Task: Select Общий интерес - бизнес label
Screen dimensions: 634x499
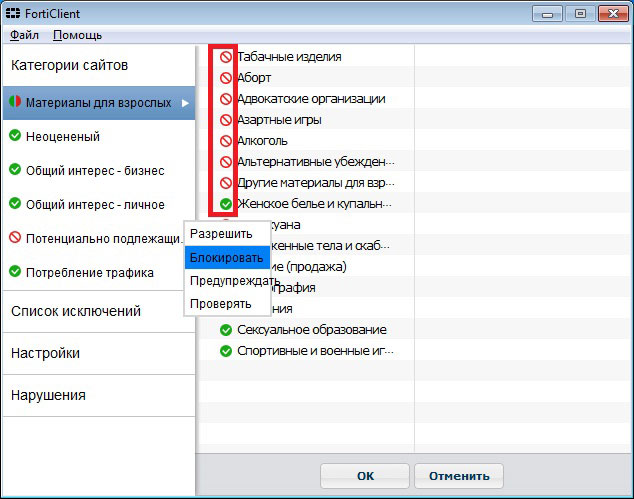Action: (x=95, y=171)
